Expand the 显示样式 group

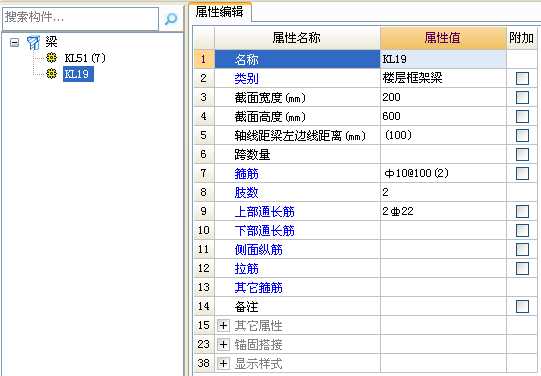point(223,363)
